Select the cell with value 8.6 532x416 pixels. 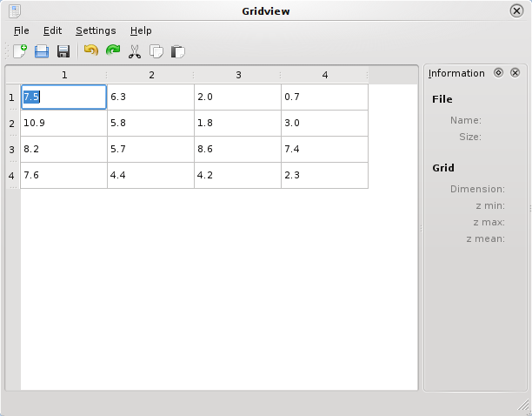click(x=237, y=150)
